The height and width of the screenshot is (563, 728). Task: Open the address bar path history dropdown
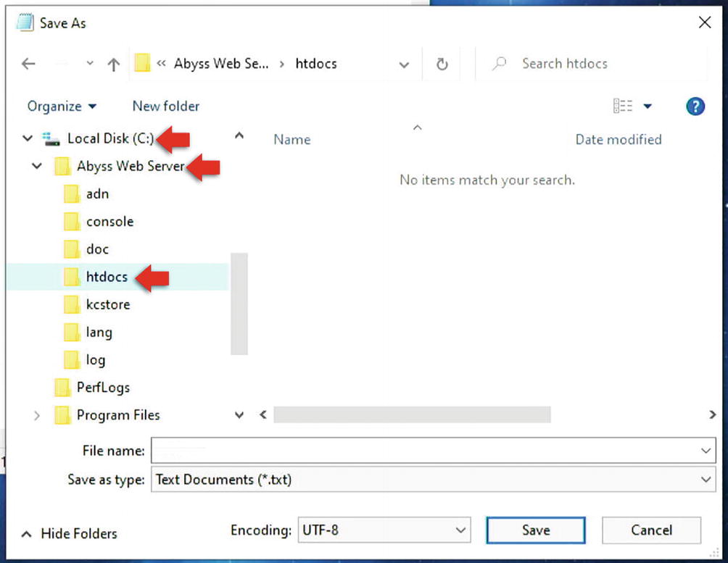404,64
